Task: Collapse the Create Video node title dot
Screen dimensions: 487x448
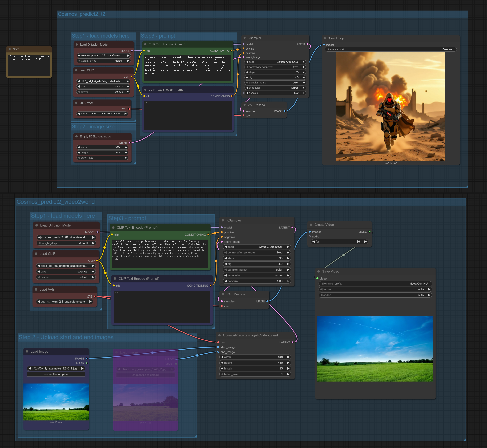Action: (x=311, y=225)
